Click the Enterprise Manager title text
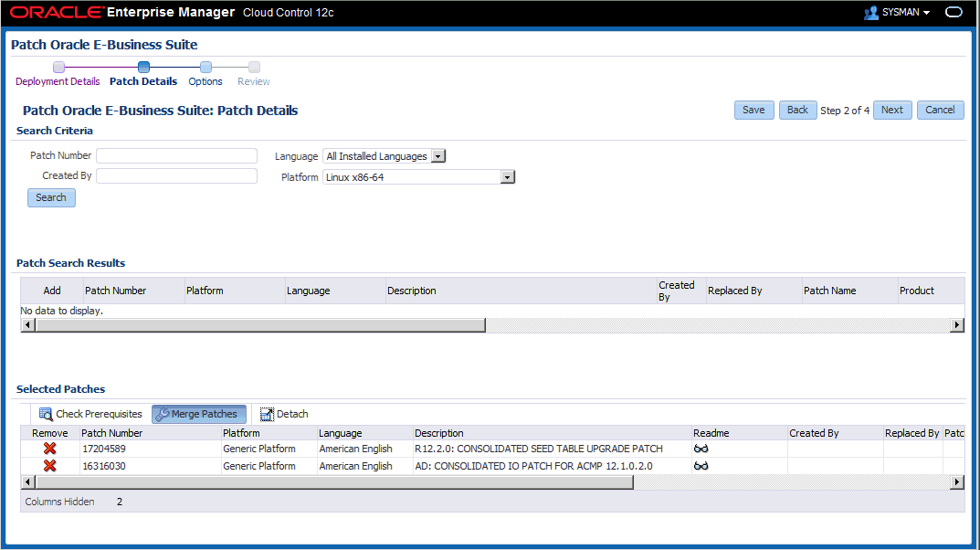 (171, 12)
